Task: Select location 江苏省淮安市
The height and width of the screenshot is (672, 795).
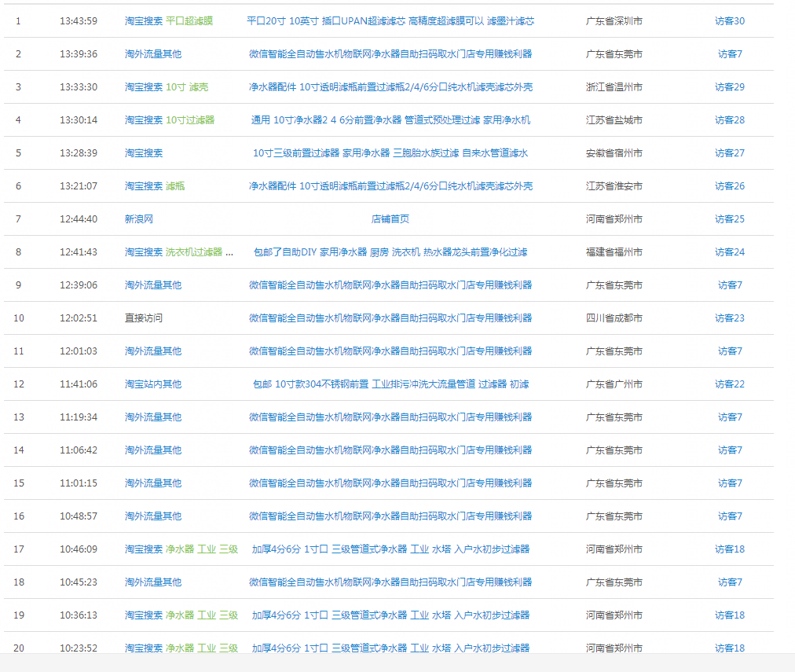Action: pyautogui.click(x=614, y=185)
